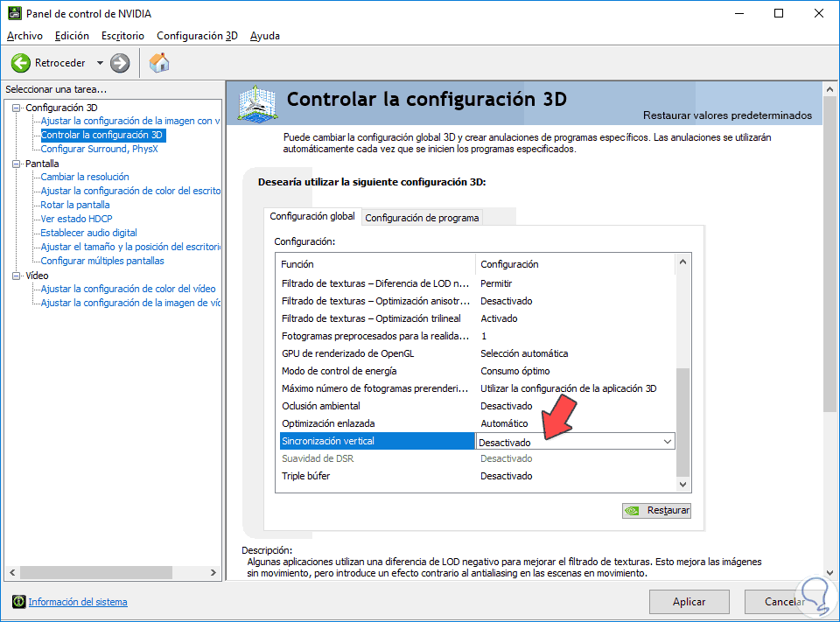Select Modo de control de energía row

point(477,371)
